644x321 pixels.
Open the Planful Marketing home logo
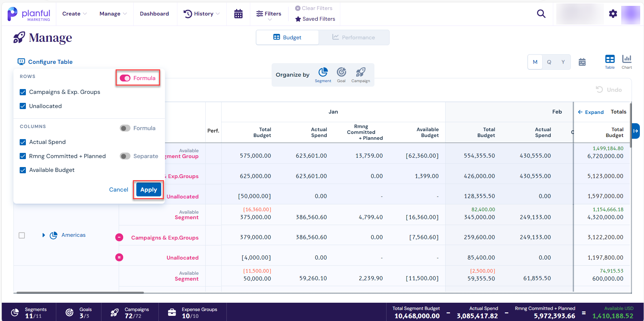point(29,14)
